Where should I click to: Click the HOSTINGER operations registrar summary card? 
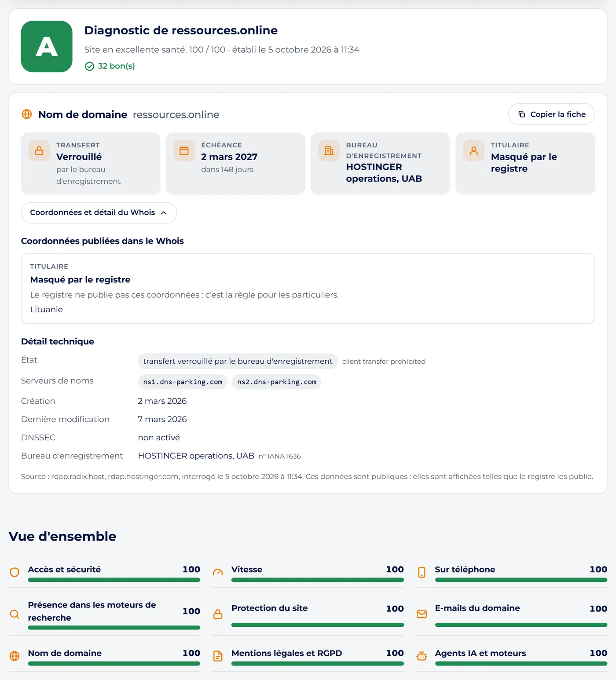coord(380,164)
